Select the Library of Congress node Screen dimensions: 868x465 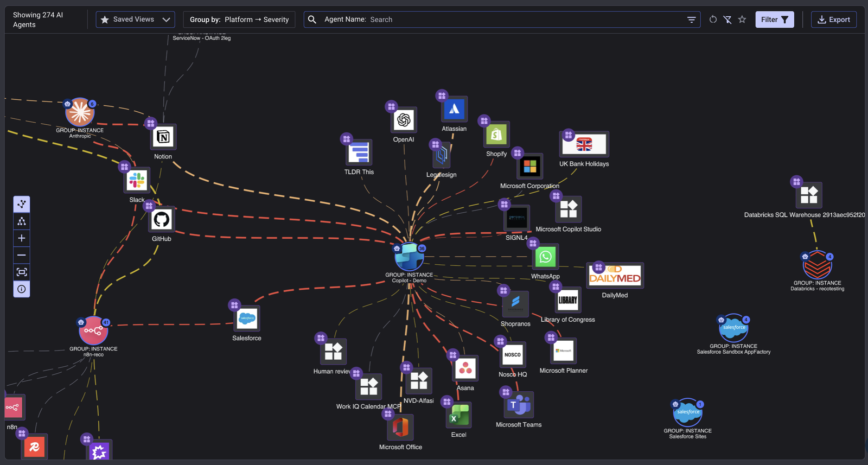pos(568,300)
